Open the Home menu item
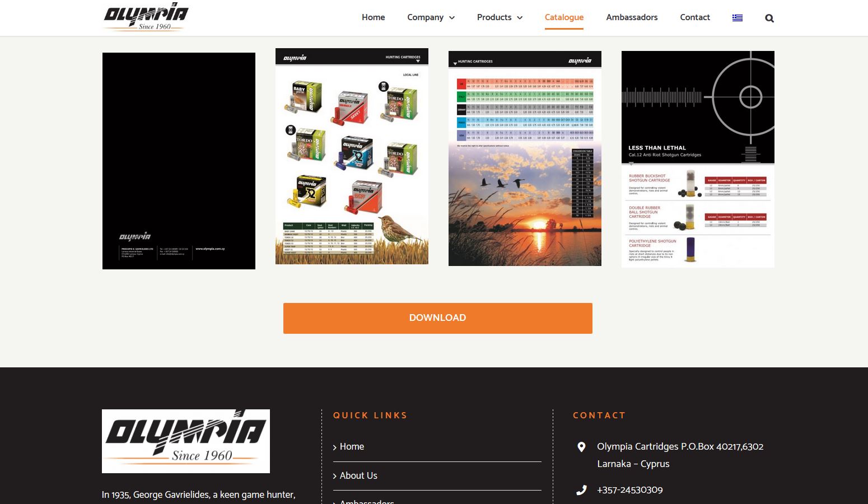This screenshot has height=504, width=868. pos(373,17)
